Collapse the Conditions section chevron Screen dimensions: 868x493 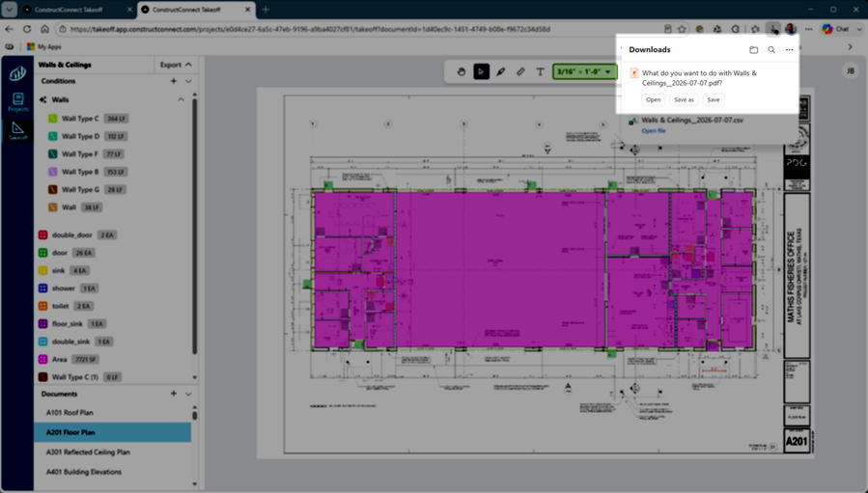(188, 81)
